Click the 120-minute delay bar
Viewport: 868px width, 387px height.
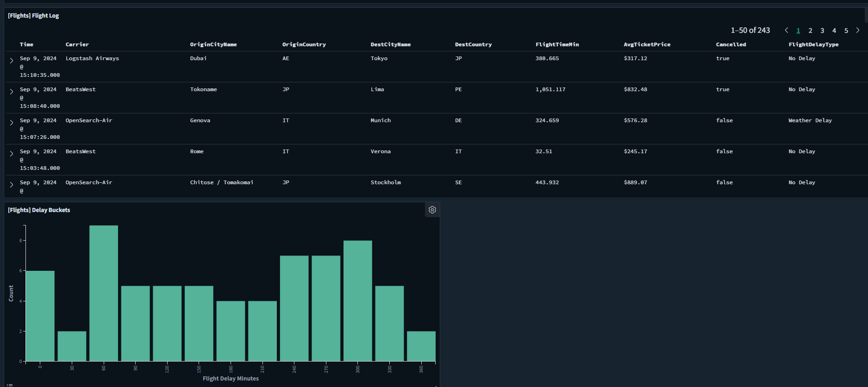pyautogui.click(x=167, y=324)
